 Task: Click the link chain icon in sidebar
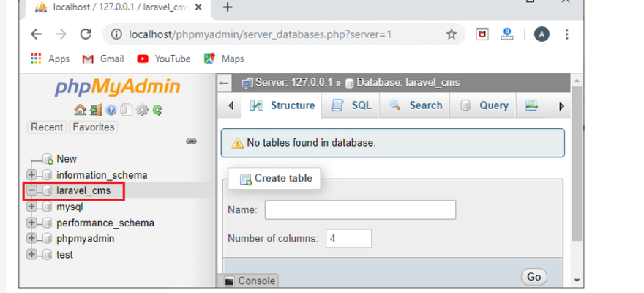pos(192,141)
